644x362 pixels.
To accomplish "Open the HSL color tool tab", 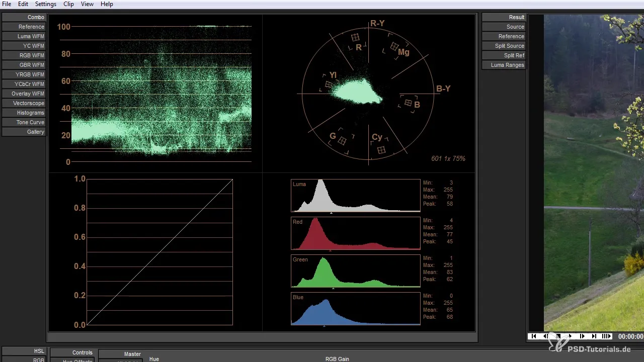I will (x=24, y=351).
